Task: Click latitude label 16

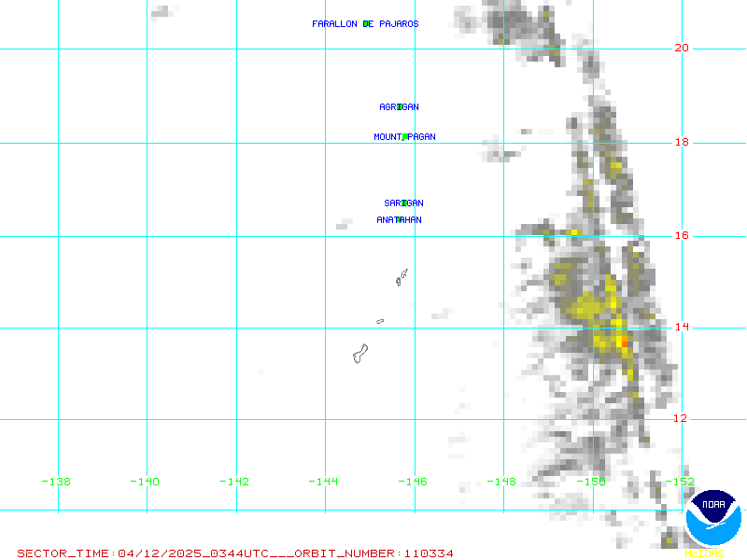Action: pyautogui.click(x=682, y=235)
